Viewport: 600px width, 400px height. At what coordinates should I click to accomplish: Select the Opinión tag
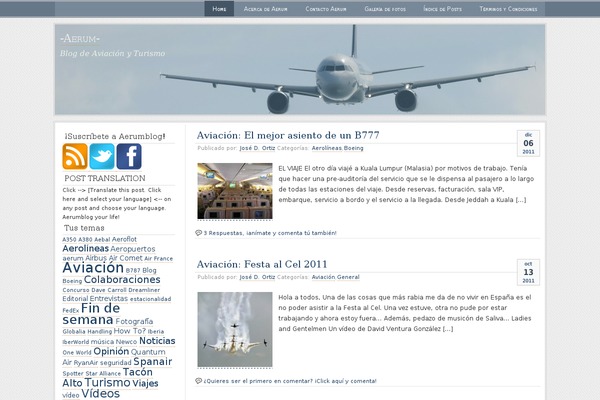click(111, 351)
